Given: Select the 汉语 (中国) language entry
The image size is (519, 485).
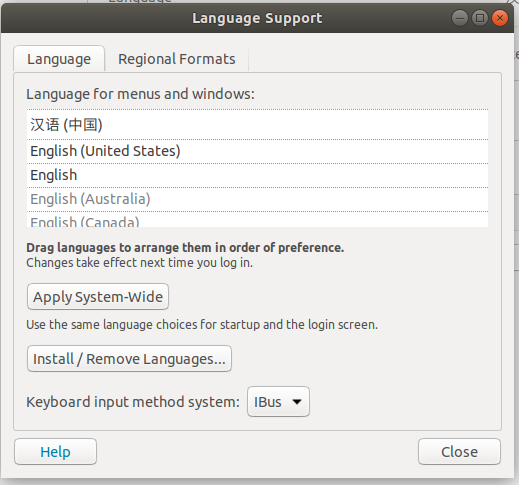Looking at the screenshot, I should (x=257, y=125).
